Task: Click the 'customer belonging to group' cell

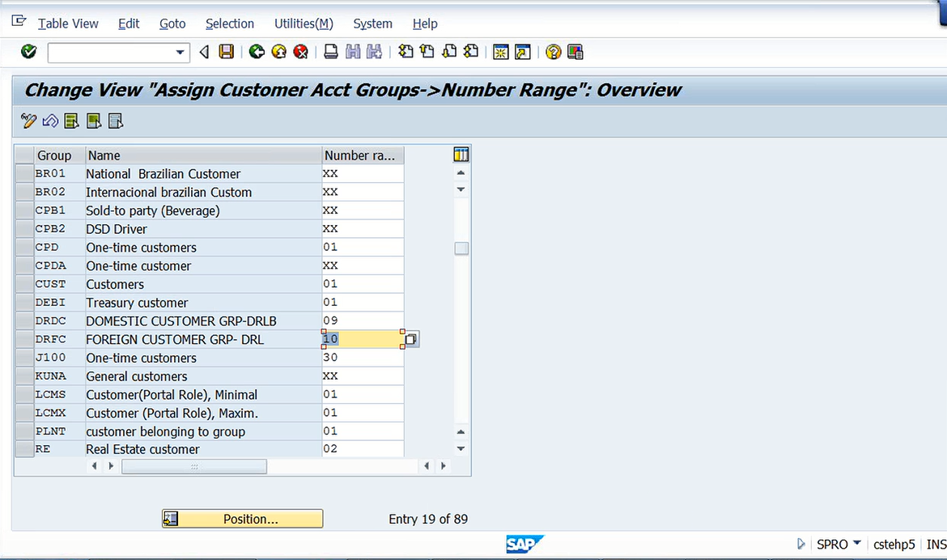Action: coord(203,431)
